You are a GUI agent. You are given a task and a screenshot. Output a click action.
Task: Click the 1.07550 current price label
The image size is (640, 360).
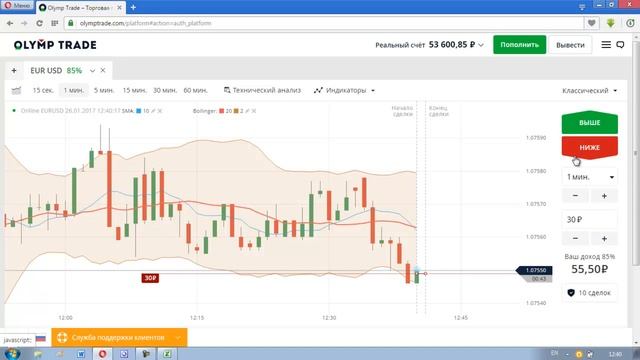(x=534, y=270)
